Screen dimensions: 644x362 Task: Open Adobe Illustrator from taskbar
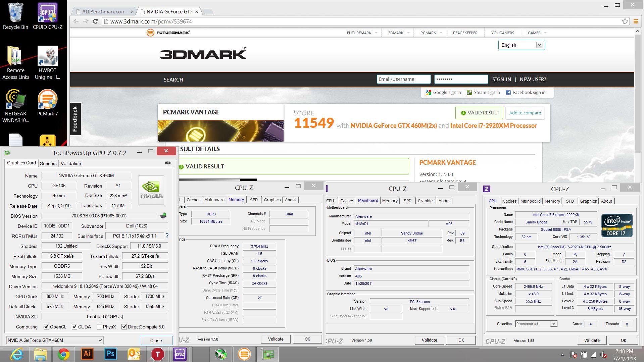(x=87, y=354)
